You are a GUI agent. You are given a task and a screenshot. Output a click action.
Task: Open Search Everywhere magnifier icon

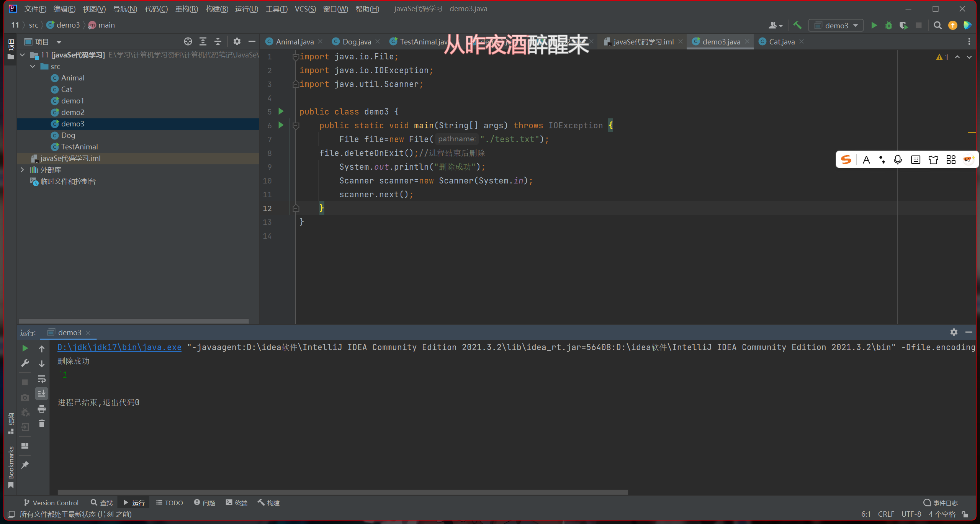(937, 26)
